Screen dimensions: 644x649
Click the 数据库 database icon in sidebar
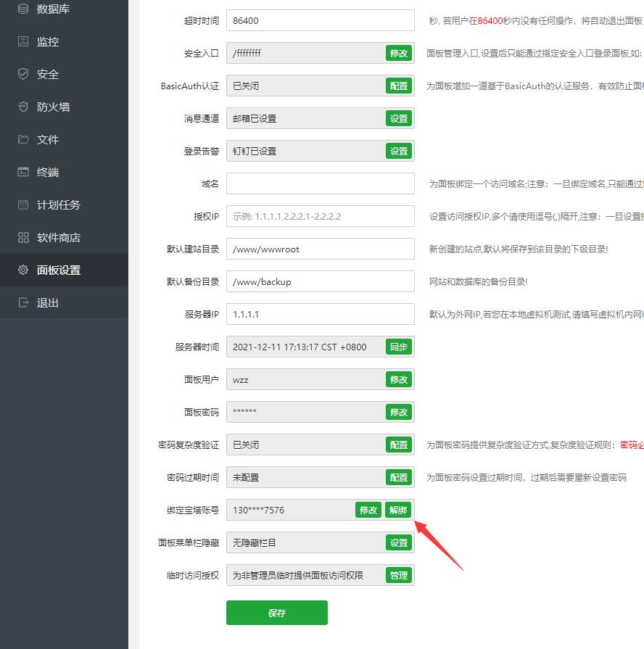click(23, 9)
